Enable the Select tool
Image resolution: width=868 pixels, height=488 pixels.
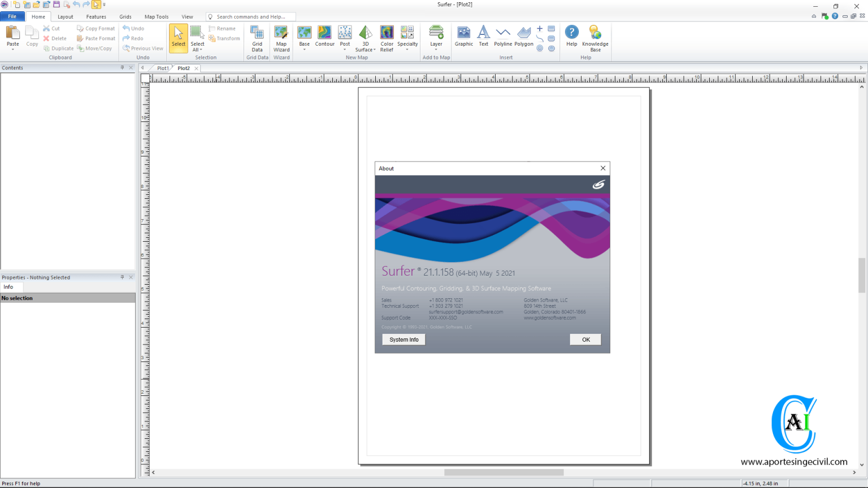179,37
